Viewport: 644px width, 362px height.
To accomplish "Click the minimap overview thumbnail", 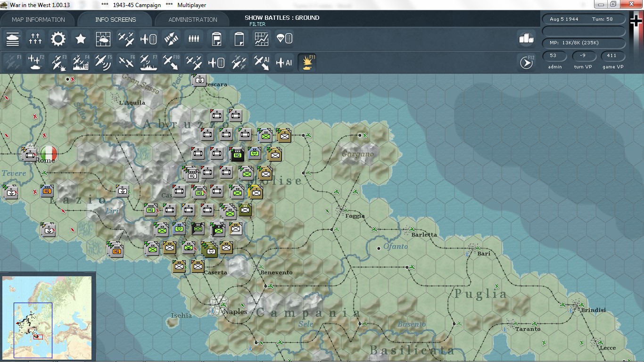I will pos(47,317).
